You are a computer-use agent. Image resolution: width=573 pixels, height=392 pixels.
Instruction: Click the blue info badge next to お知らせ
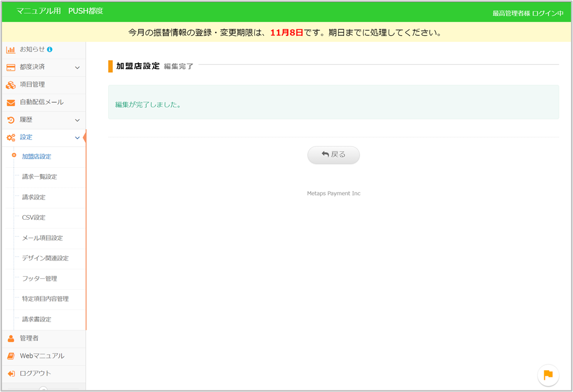[x=50, y=50]
